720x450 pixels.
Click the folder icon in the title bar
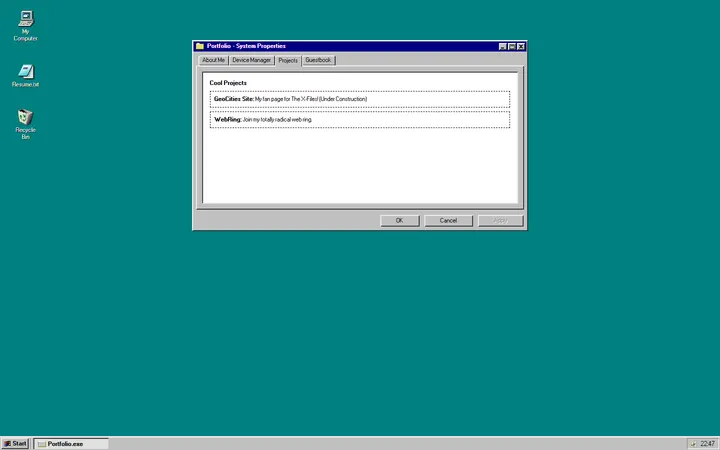(200, 46)
